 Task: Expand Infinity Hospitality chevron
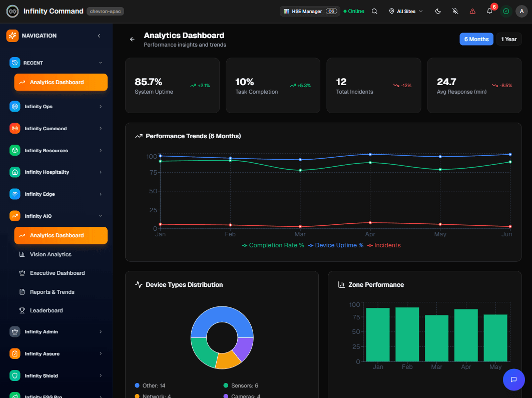coord(101,172)
